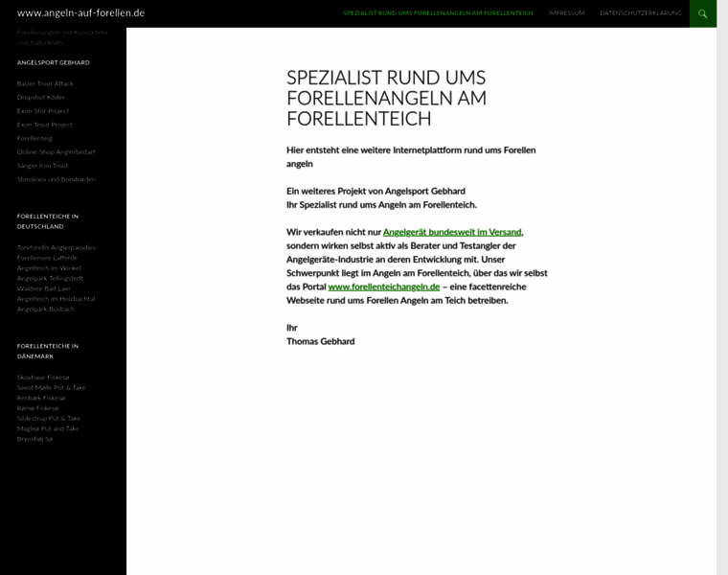This screenshot has width=728, height=575.
Task: Open Exori Stör Project sidebar link
Action: (x=43, y=111)
